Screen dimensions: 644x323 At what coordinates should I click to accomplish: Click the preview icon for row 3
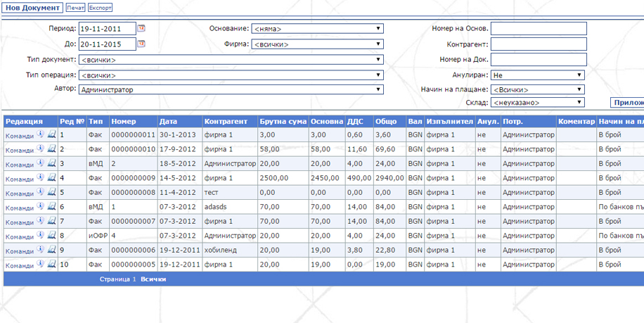(x=51, y=163)
